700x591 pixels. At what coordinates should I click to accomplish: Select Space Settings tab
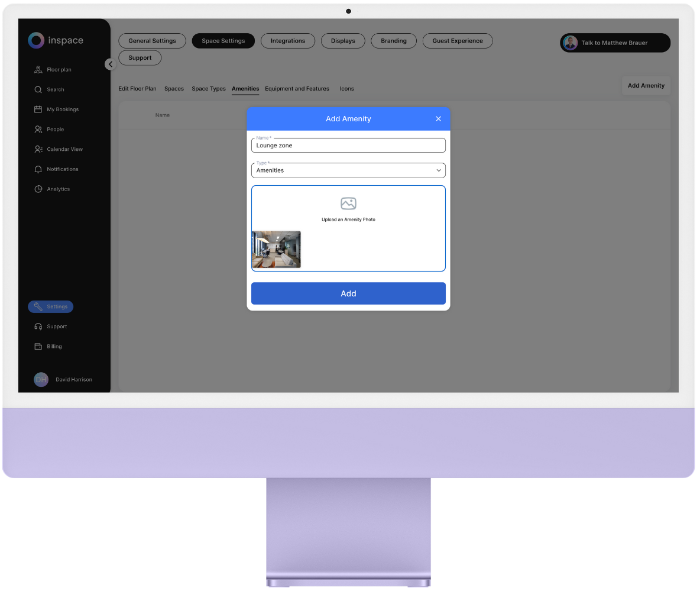223,41
